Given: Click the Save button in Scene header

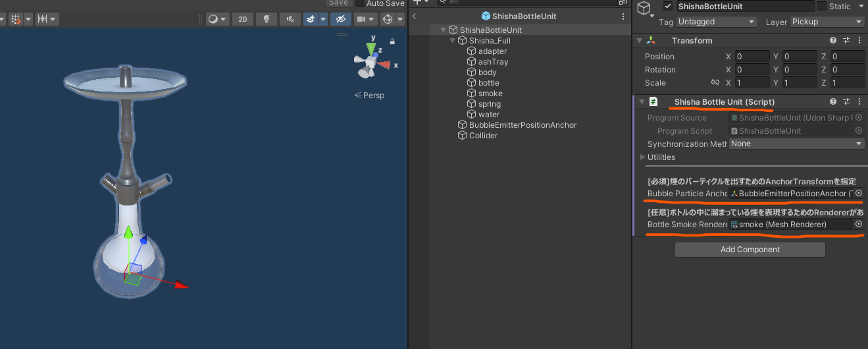Looking at the screenshot, I should click(x=338, y=3).
